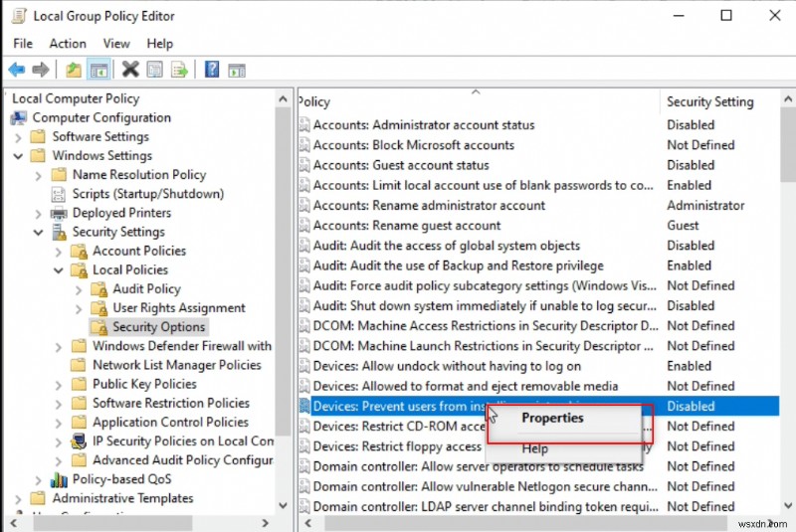Viewport: 796px width, 532px height.
Task: Click the Deployed Printers printer icon
Action: [x=59, y=213]
